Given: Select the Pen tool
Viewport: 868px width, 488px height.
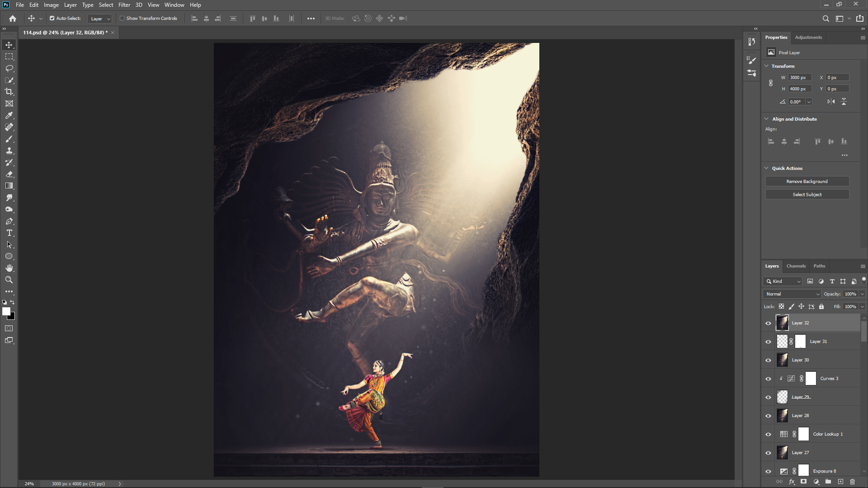Looking at the screenshot, I should pyautogui.click(x=9, y=221).
